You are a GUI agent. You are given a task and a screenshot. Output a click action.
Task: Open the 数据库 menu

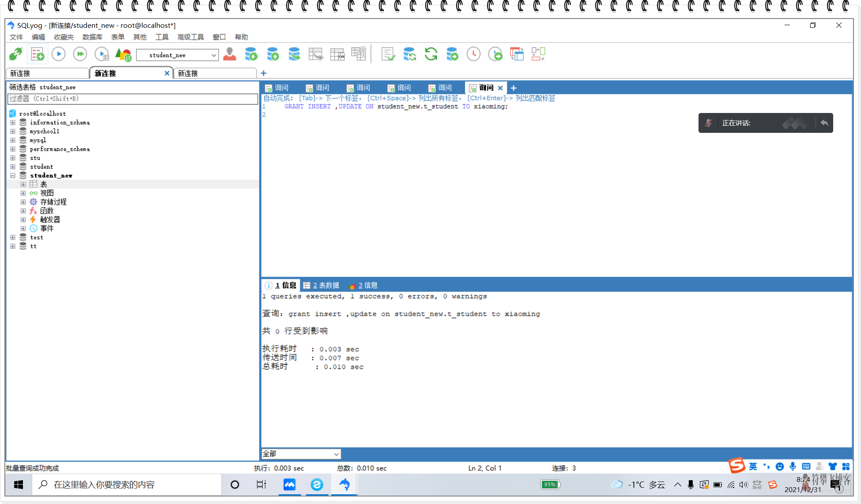(x=92, y=37)
